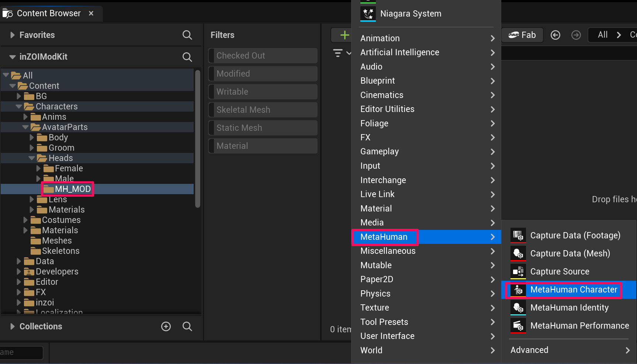Image resolution: width=637 pixels, height=364 pixels.
Task: Select the MH_MOD folder
Action: [x=72, y=189]
